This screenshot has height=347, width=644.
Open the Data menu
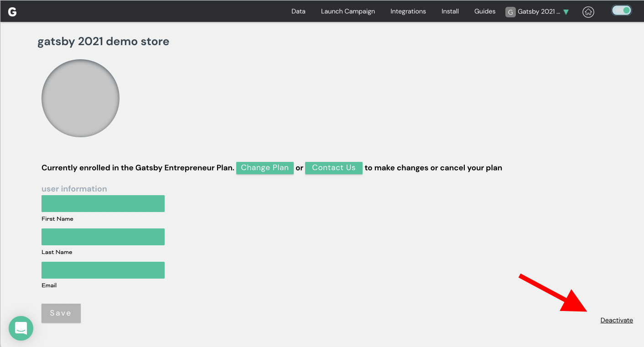pyautogui.click(x=298, y=11)
